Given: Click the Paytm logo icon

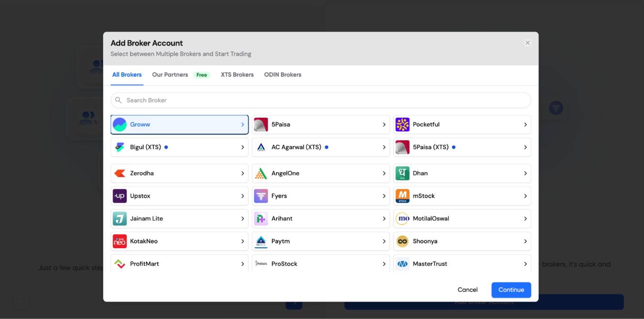Looking at the screenshot, I should point(261,241).
